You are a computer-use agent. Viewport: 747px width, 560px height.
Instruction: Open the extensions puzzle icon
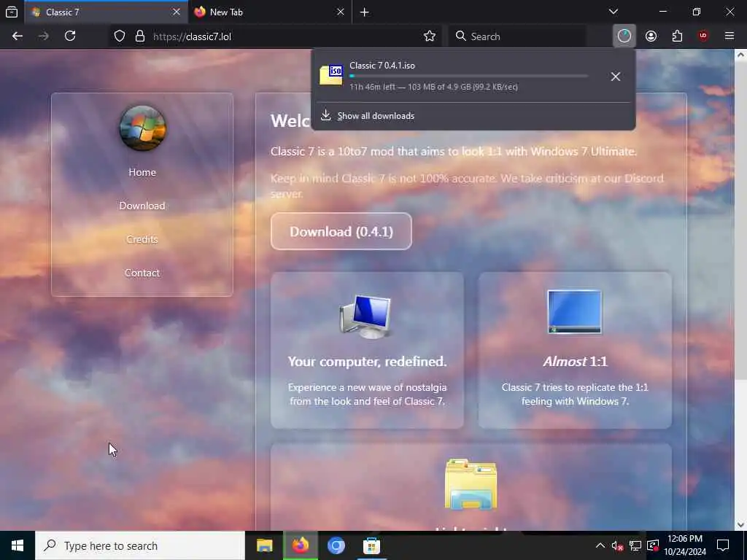pyautogui.click(x=677, y=36)
